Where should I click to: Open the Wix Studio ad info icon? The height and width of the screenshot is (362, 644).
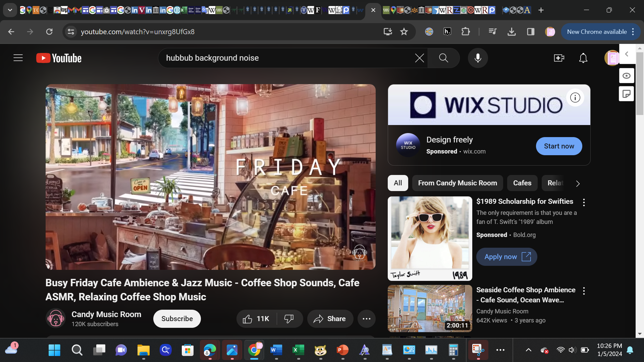pyautogui.click(x=575, y=98)
